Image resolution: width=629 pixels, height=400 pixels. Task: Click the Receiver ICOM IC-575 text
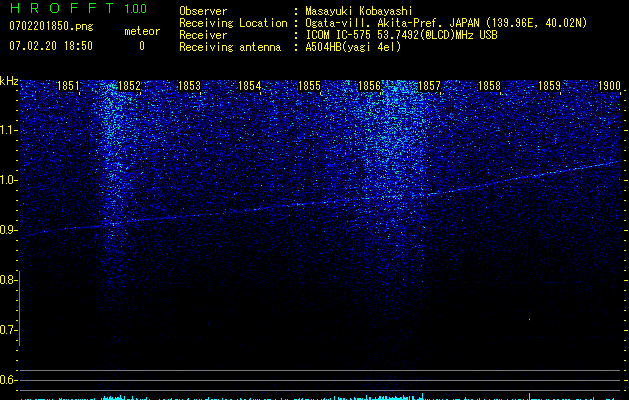(x=401, y=35)
